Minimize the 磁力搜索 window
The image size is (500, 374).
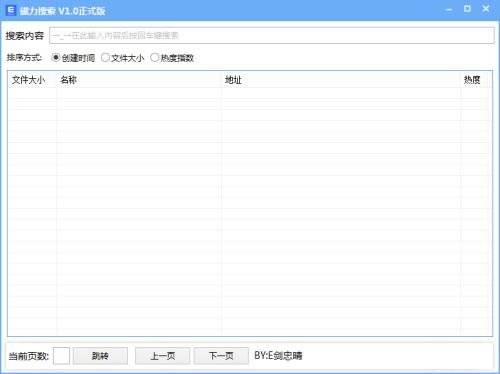tap(449, 9)
